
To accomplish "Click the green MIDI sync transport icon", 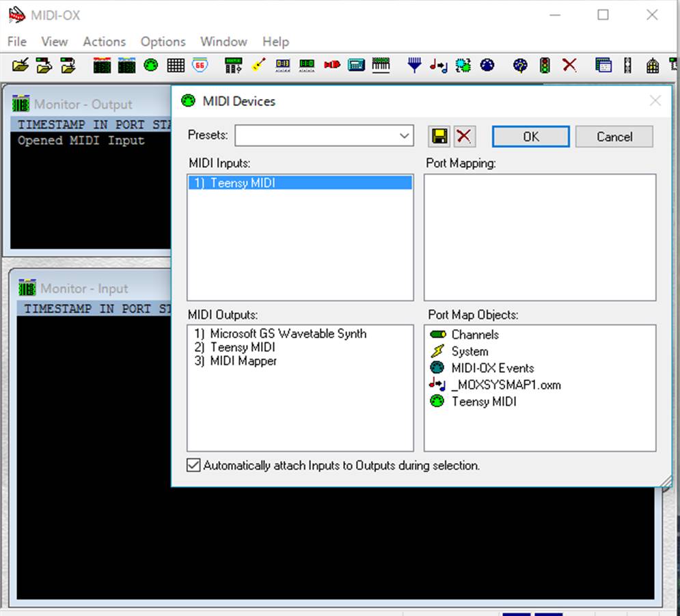I will 307,66.
